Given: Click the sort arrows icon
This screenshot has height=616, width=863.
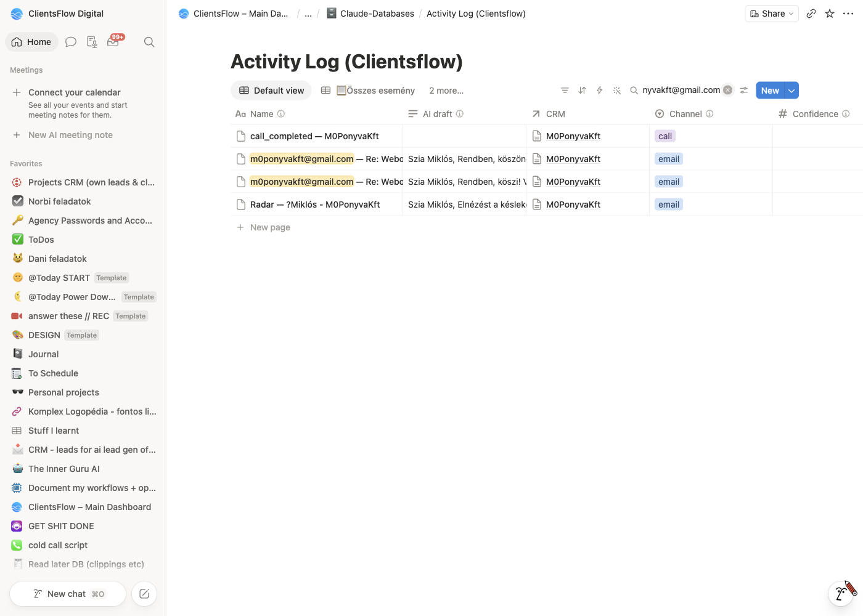Looking at the screenshot, I should 582,91.
